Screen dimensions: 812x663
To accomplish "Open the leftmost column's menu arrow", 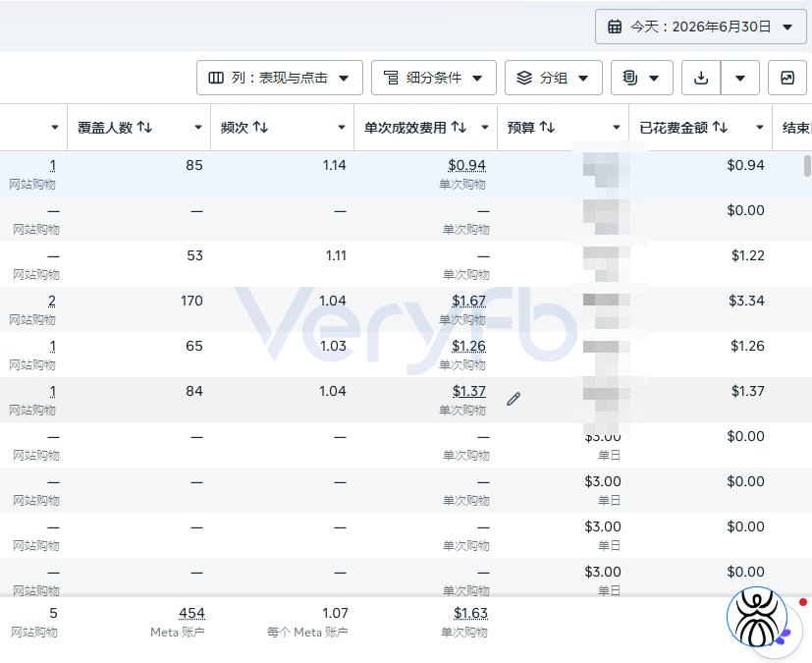I will click(x=54, y=128).
